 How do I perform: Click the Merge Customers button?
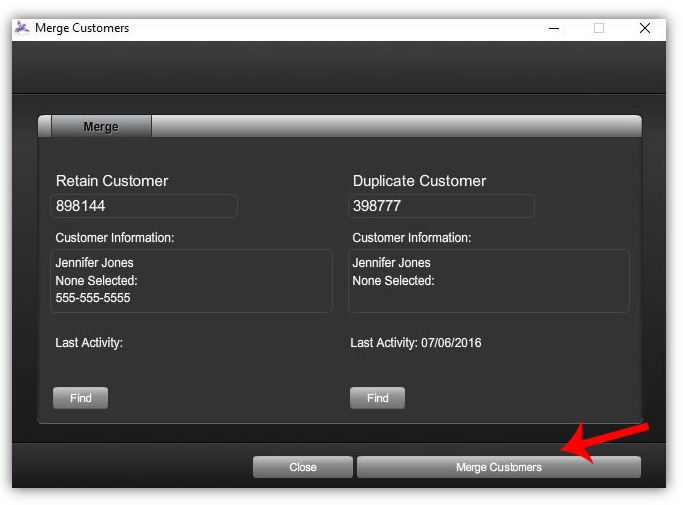point(499,467)
